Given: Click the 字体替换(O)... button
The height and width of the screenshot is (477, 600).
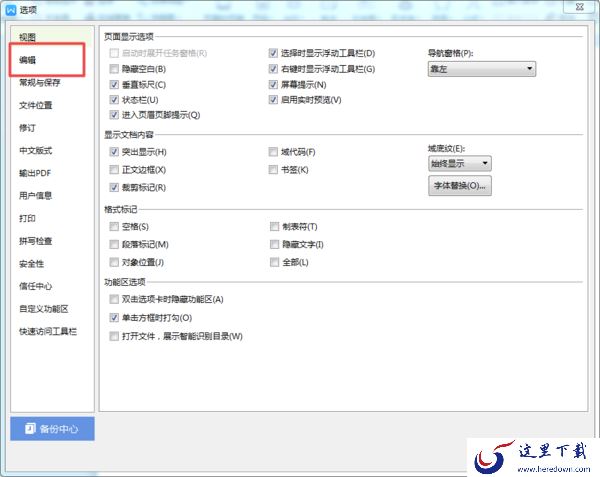Looking at the screenshot, I should click(460, 186).
